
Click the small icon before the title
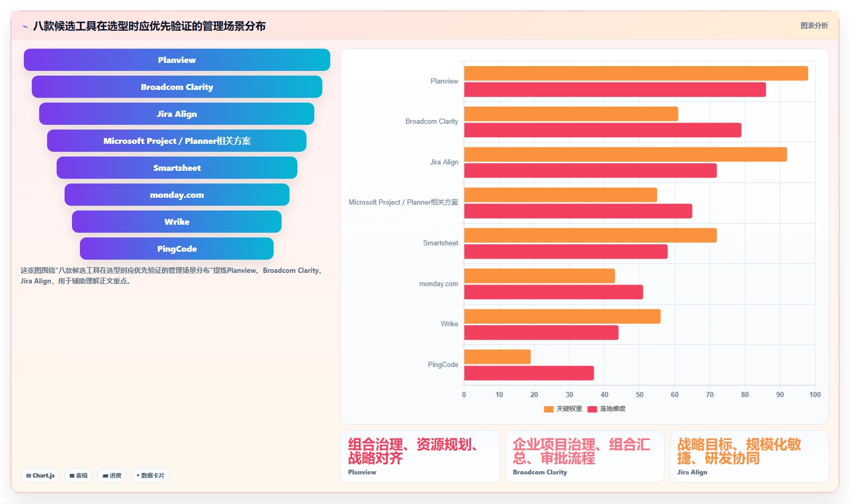(25, 26)
